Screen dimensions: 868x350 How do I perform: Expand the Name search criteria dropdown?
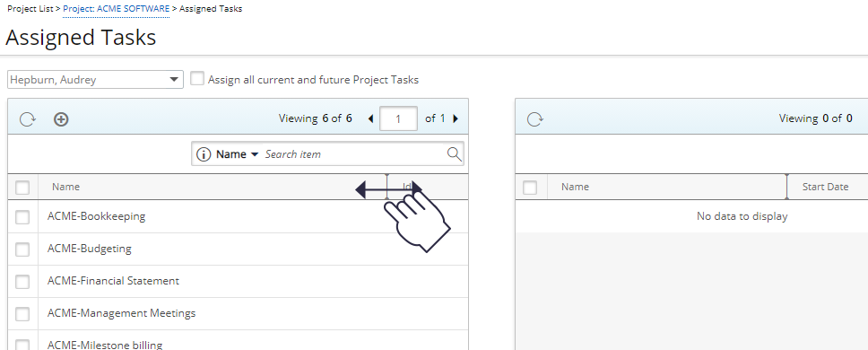(238, 154)
